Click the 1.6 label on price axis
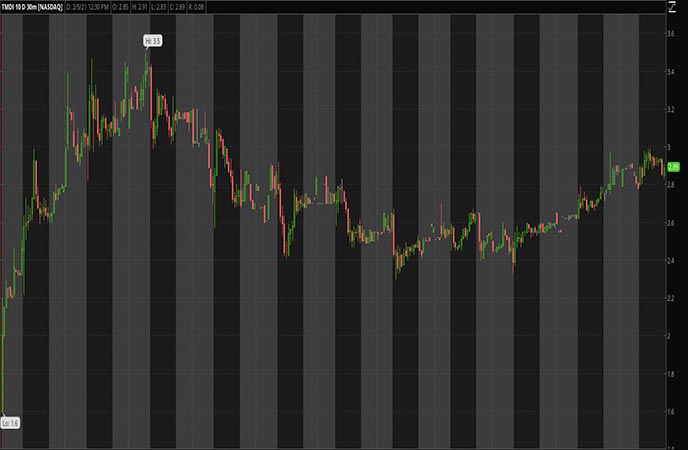Viewport: 688px width, 450px height. [x=671, y=412]
